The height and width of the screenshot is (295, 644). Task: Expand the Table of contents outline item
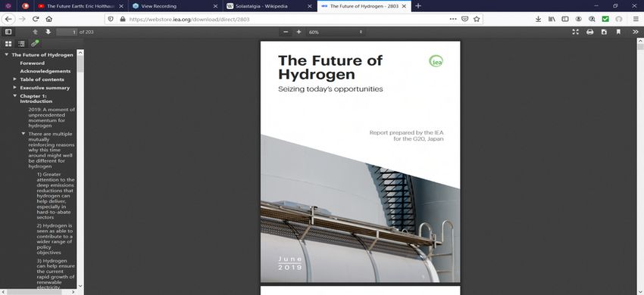pos(15,79)
